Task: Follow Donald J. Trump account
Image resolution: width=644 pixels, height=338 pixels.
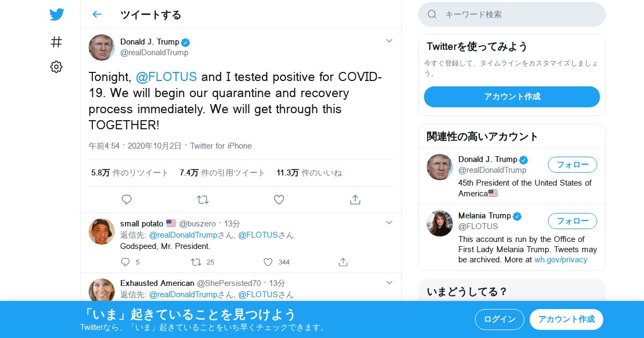Action: point(573,165)
